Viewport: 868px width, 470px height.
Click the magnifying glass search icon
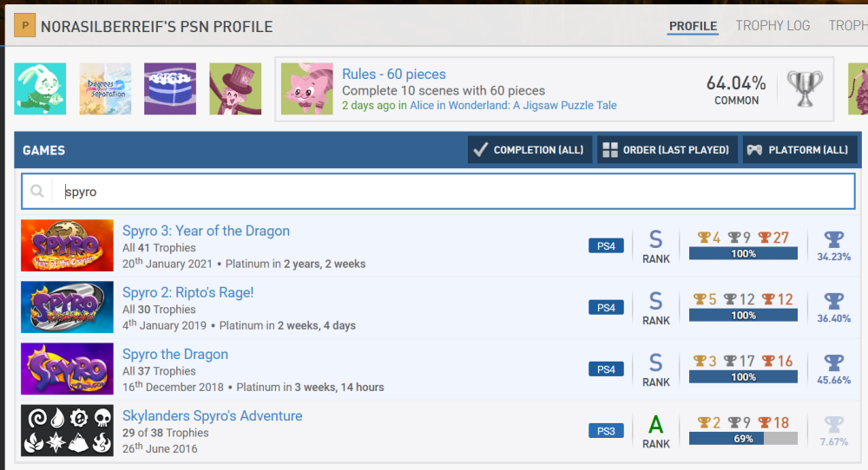37,192
